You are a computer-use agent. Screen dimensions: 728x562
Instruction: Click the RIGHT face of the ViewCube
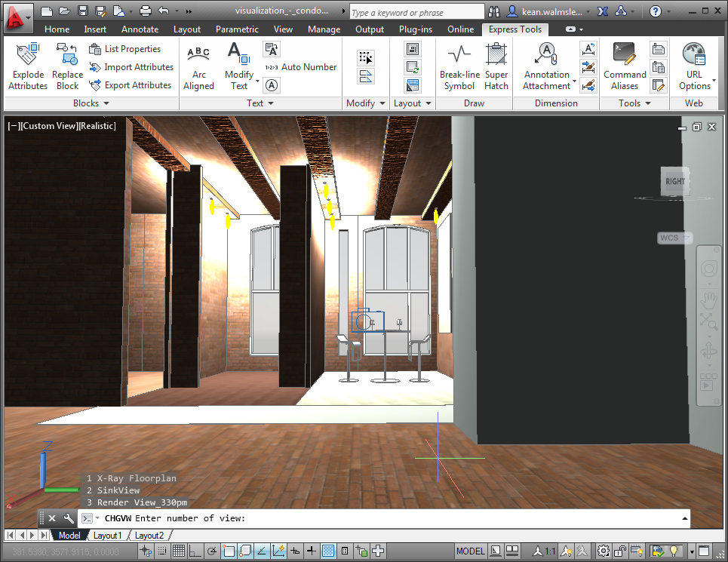[x=675, y=181]
